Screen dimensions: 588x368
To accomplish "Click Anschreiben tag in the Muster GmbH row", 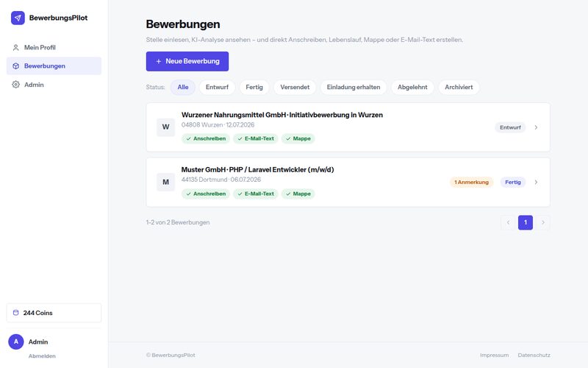I will (206, 194).
